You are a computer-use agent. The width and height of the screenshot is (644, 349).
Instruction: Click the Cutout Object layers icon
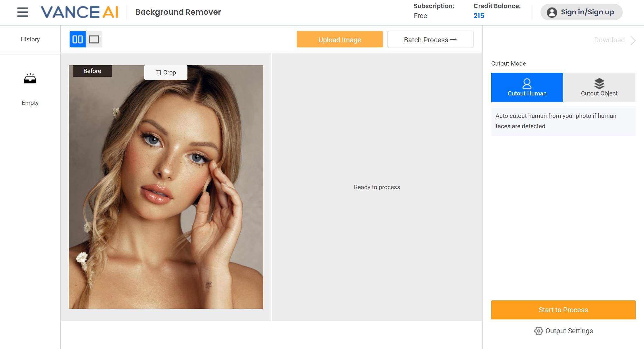[x=599, y=84]
